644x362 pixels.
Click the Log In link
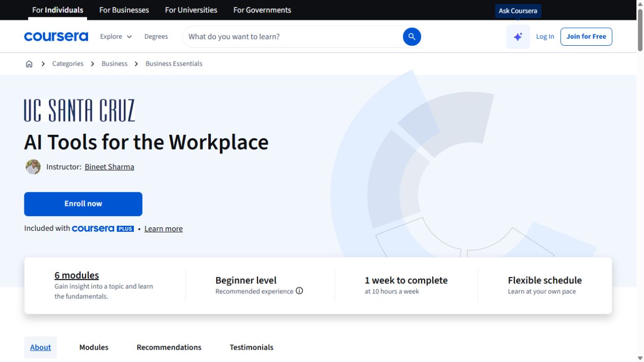click(x=545, y=37)
